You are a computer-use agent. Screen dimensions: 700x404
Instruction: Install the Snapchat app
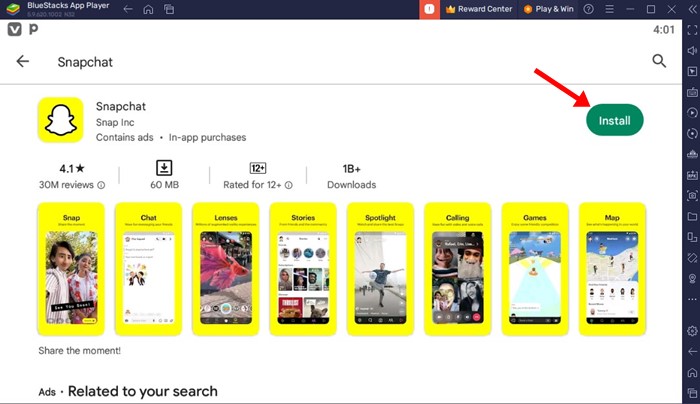[614, 120]
